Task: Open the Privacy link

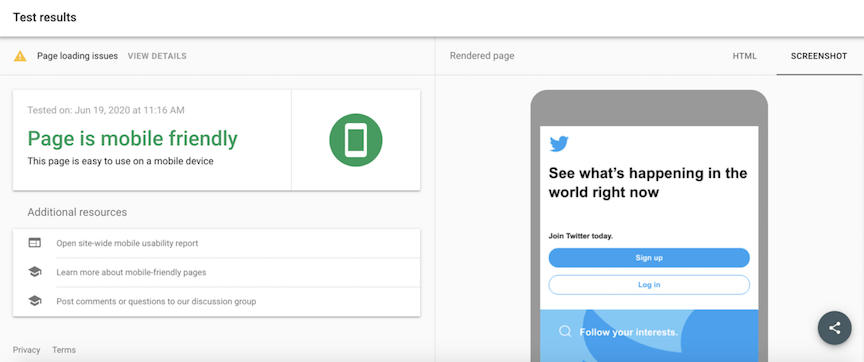Action: pyautogui.click(x=26, y=350)
